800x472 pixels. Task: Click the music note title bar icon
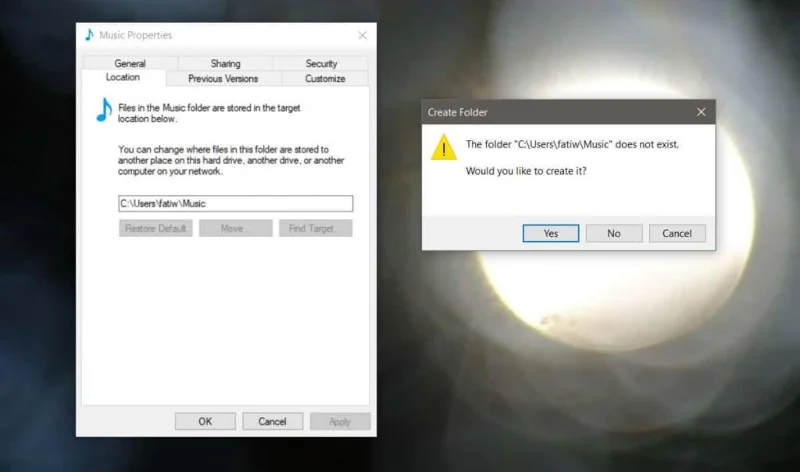(x=89, y=35)
